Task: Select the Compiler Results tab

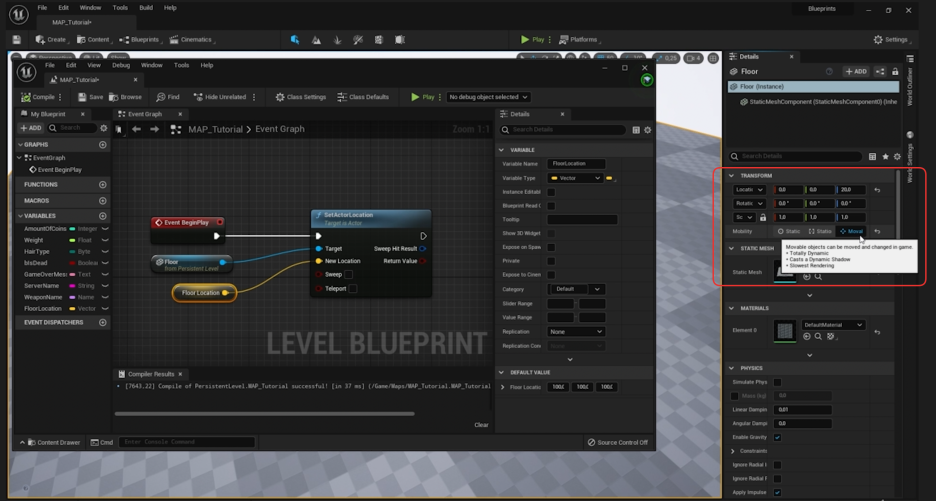Action: 151,374
